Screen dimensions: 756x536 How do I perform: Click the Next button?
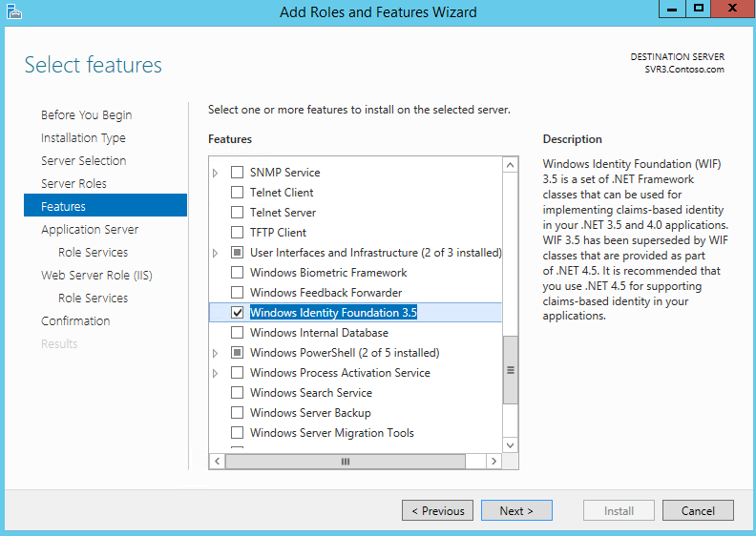pyautogui.click(x=516, y=510)
